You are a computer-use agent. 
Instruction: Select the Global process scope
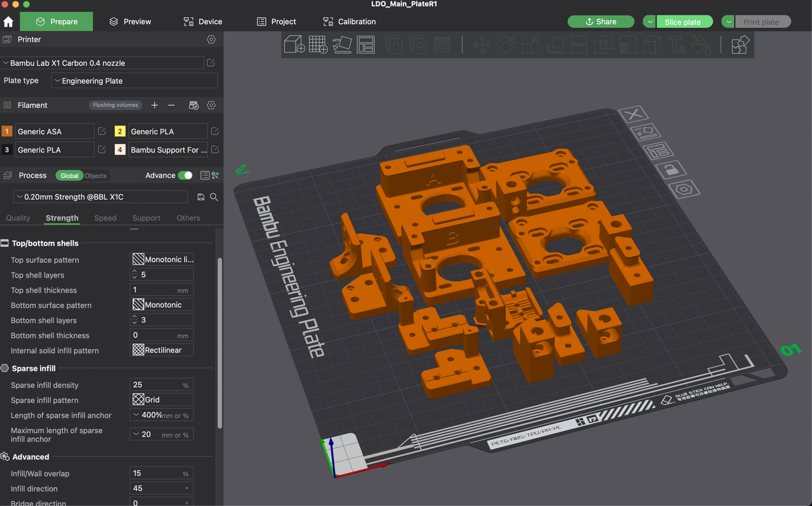click(x=69, y=176)
